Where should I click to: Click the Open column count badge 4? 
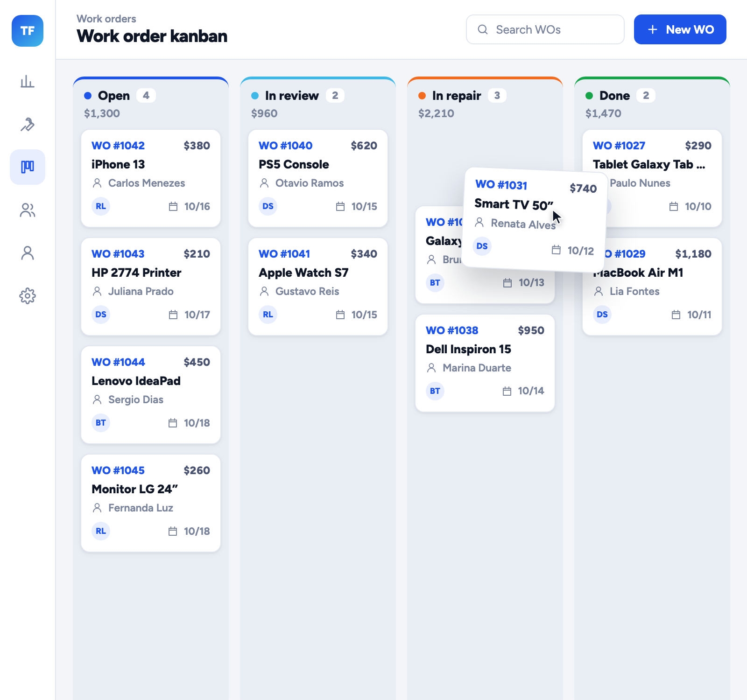(x=146, y=96)
